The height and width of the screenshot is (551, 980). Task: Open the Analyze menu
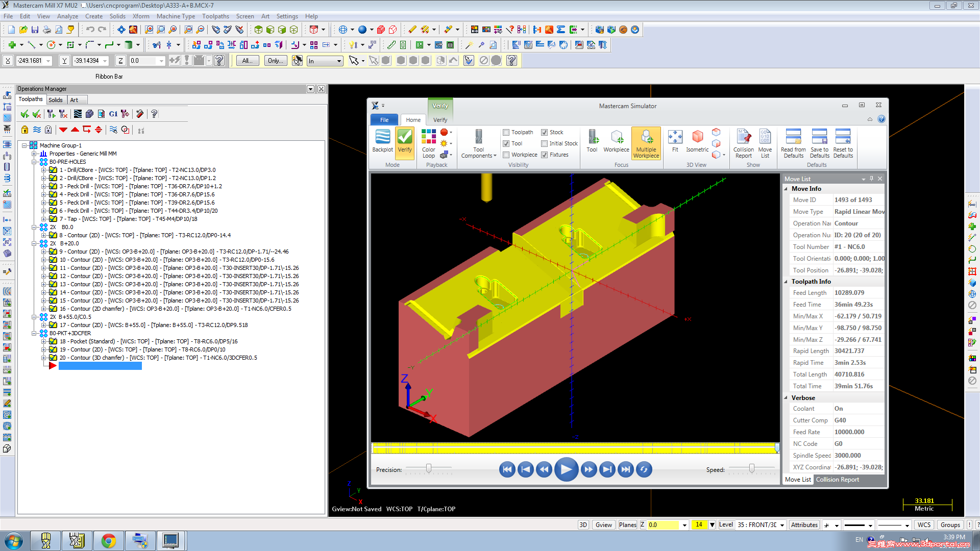point(67,16)
